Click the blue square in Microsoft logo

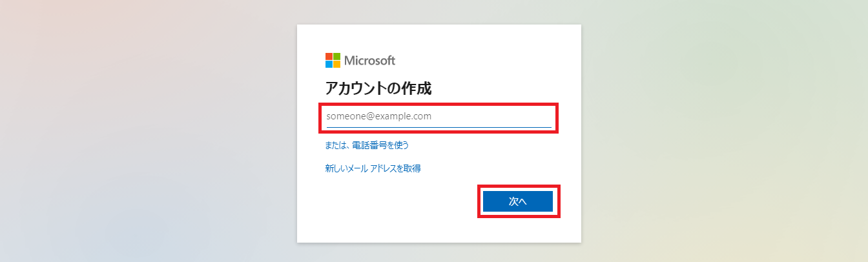tap(329, 65)
